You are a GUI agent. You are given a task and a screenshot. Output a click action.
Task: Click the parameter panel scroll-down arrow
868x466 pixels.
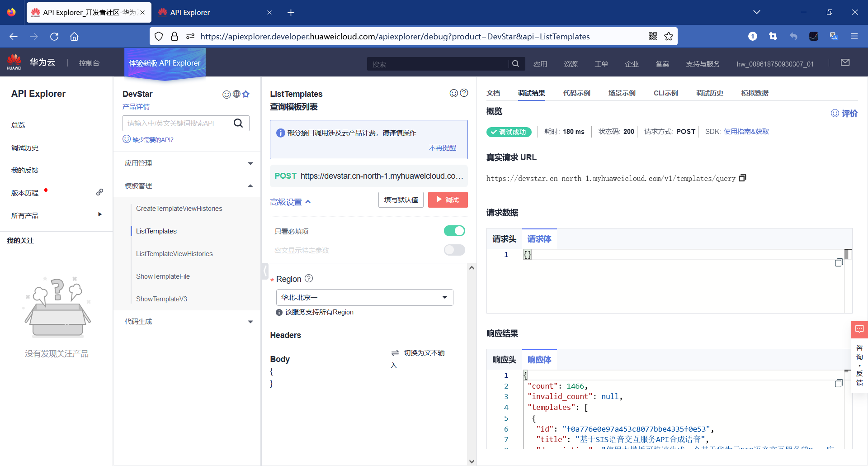tap(472, 461)
